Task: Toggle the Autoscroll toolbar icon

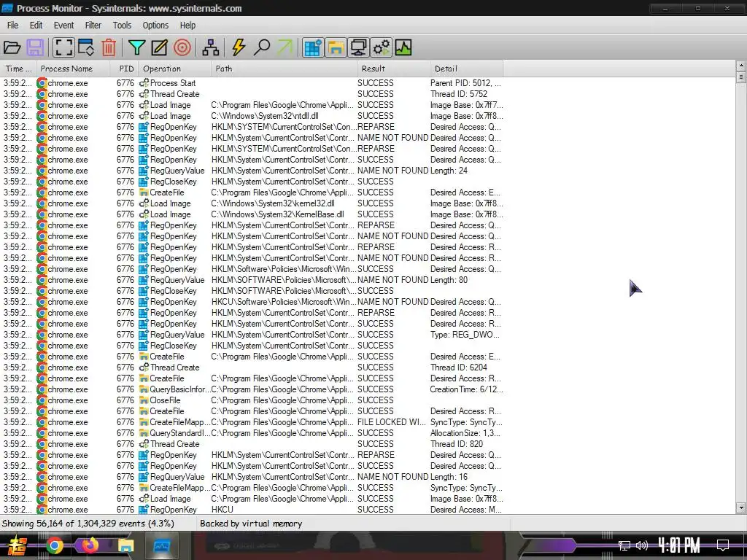Action: tap(86, 47)
